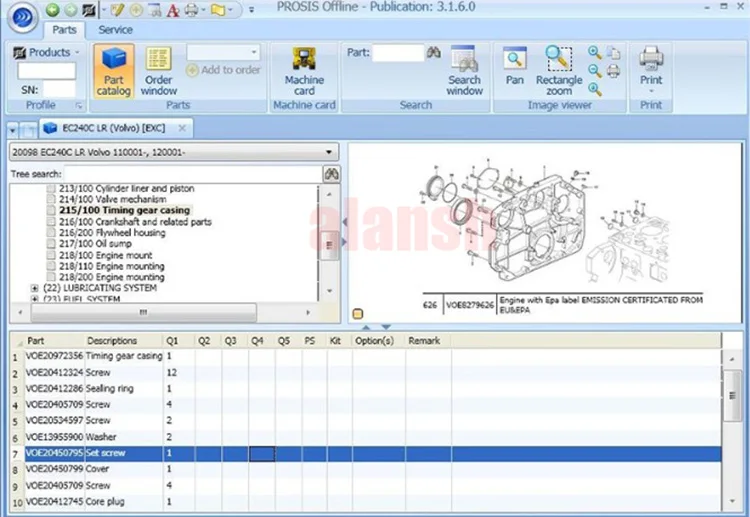Image resolution: width=750 pixels, height=517 pixels.
Task: Click the red letter A font icon
Action: tap(173, 10)
